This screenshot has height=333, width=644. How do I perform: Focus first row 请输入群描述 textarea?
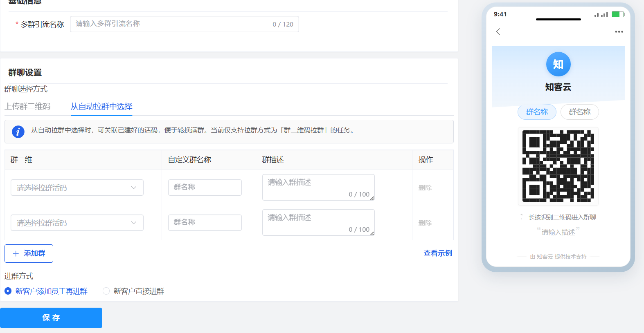tap(318, 187)
